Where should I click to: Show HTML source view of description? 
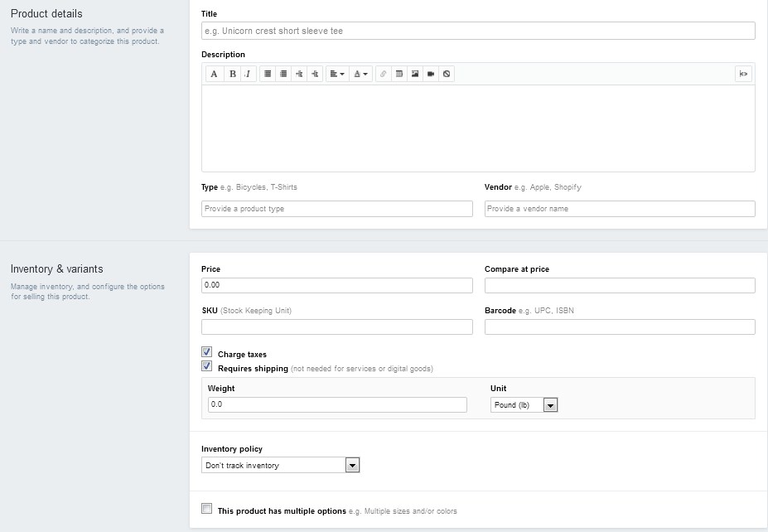743,74
